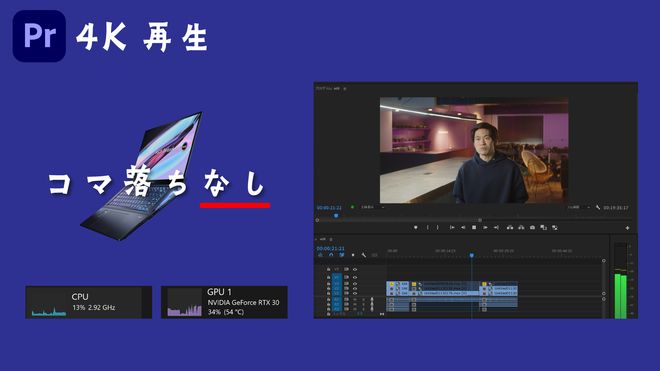The image size is (660, 371).
Task: Toggle V1 track output eye icon
Action: 355,294
